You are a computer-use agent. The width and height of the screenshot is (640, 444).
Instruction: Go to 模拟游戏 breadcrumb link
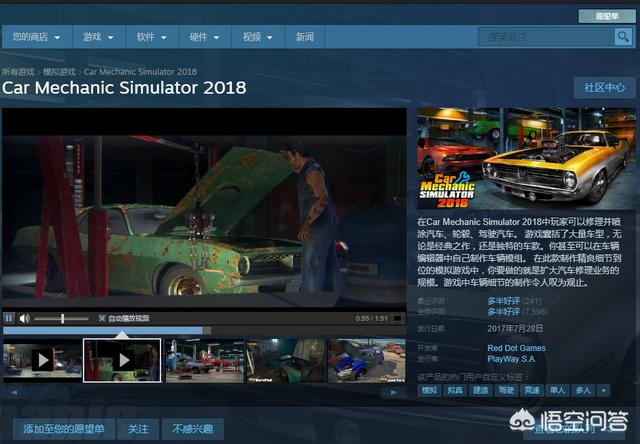[59, 72]
